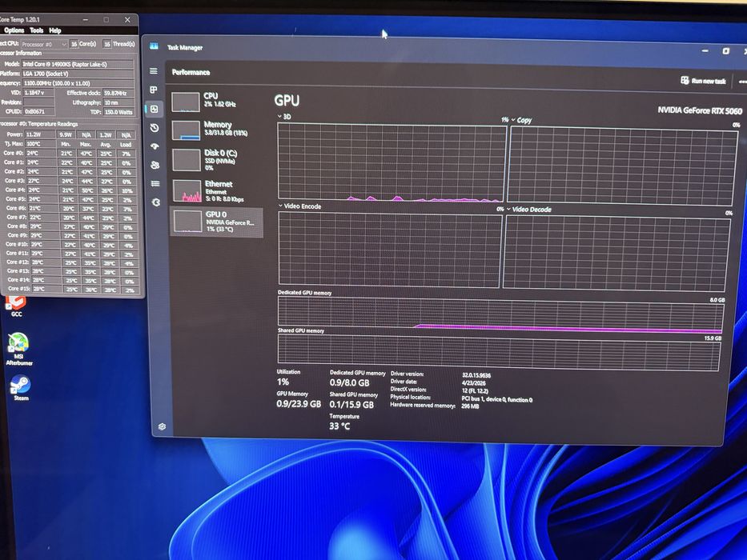
Task: Select Performance page icon in Task Manager sidebar
Action: 155,109
